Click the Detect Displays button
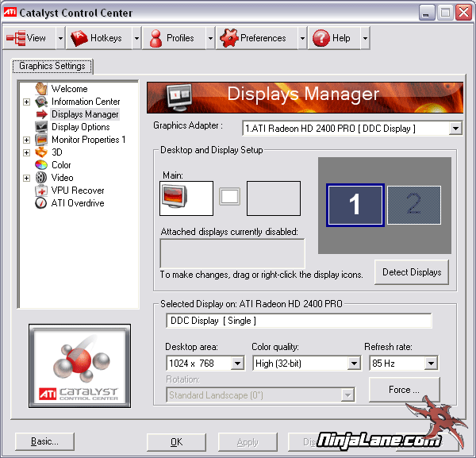This screenshot has width=476, height=458. click(412, 272)
